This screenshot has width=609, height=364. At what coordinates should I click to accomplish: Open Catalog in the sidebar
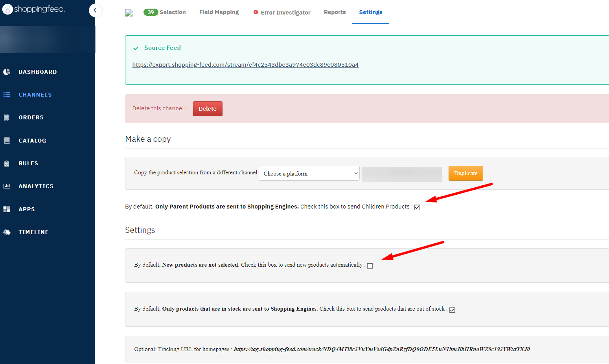click(x=32, y=141)
